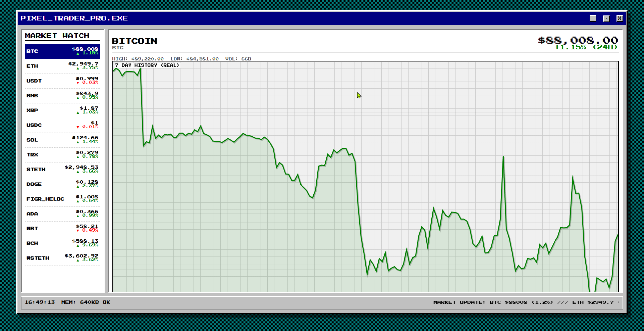Click the HIGH: $89,220.00 statistic
This screenshot has width=644, height=331.
pyautogui.click(x=138, y=58)
